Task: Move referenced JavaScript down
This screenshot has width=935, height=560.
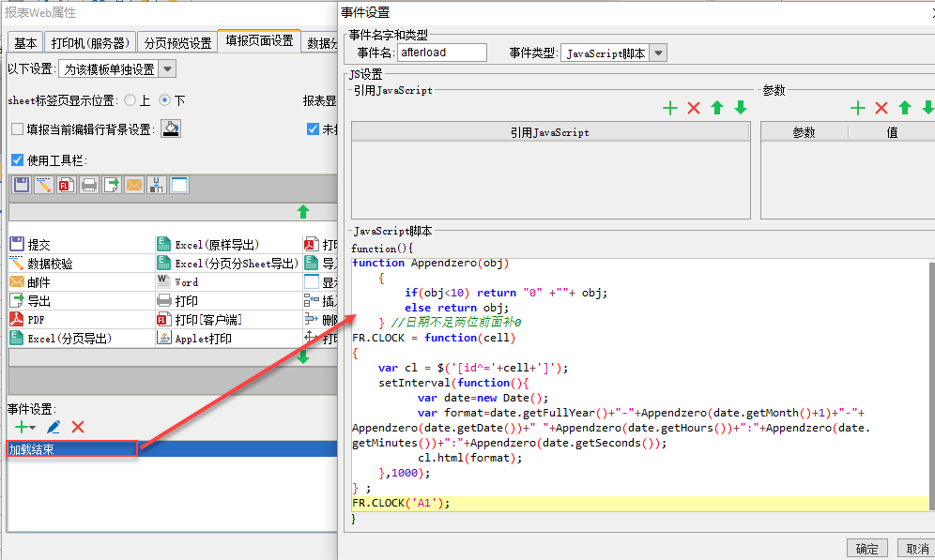Action: coord(741,108)
